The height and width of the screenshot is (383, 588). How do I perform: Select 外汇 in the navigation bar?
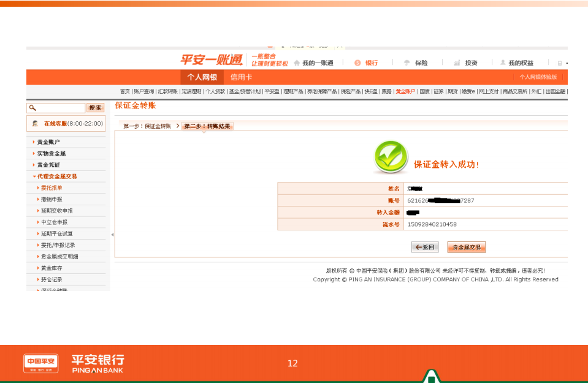pos(536,91)
